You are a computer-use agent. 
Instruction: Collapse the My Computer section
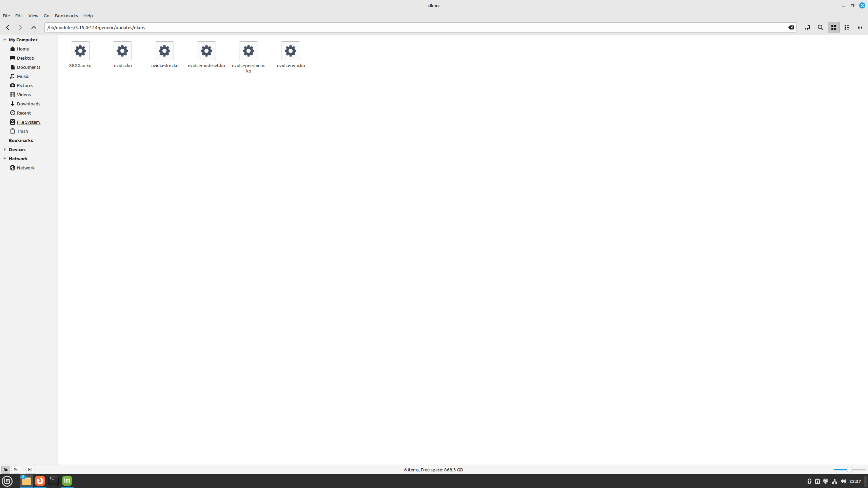[x=5, y=40]
